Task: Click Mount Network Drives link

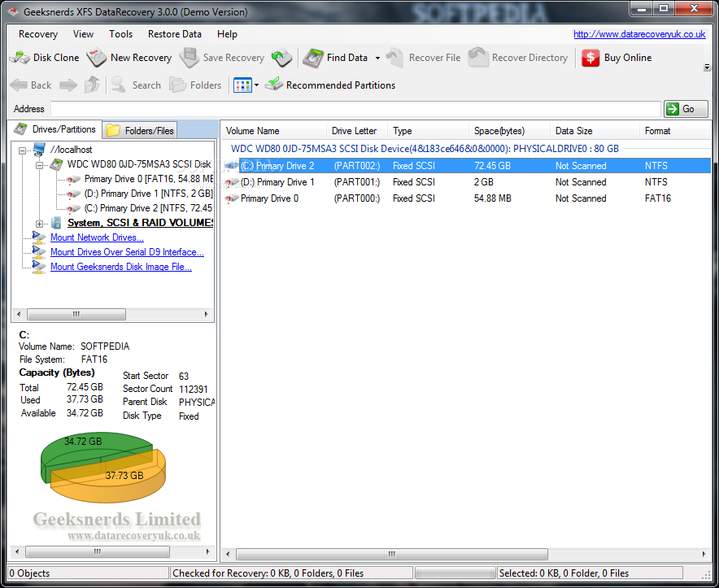Action: [97, 237]
